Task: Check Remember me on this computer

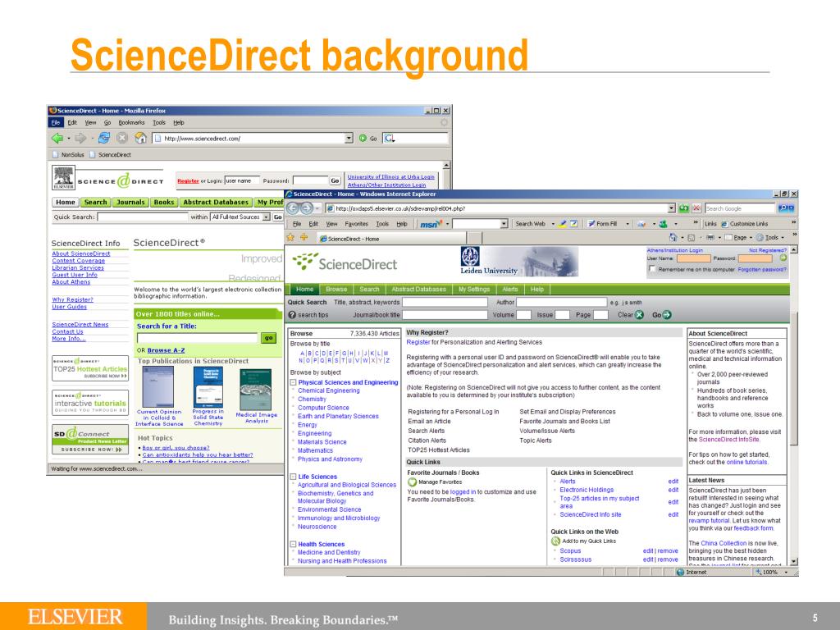Action: 652,269
